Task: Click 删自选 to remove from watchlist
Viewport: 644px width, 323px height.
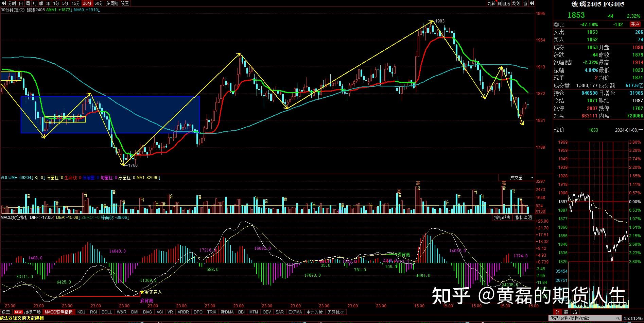Action: point(504,3)
